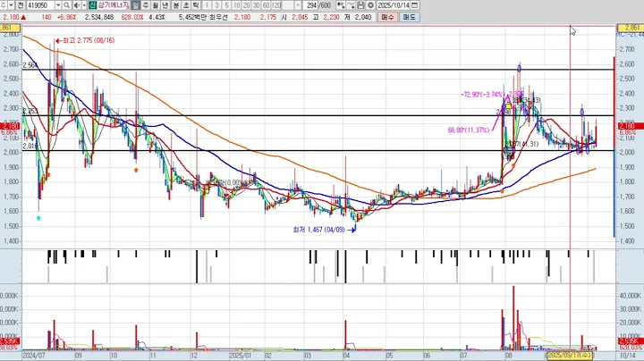Image resolution: width=644 pixels, height=361 pixels.
Task: Click the 10/14 date label on time axis
Action: 627,356
